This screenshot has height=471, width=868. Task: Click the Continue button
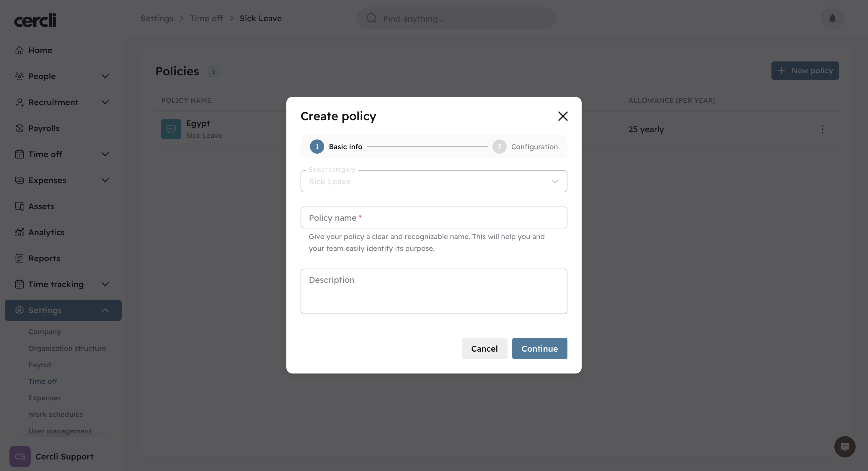[539, 349]
